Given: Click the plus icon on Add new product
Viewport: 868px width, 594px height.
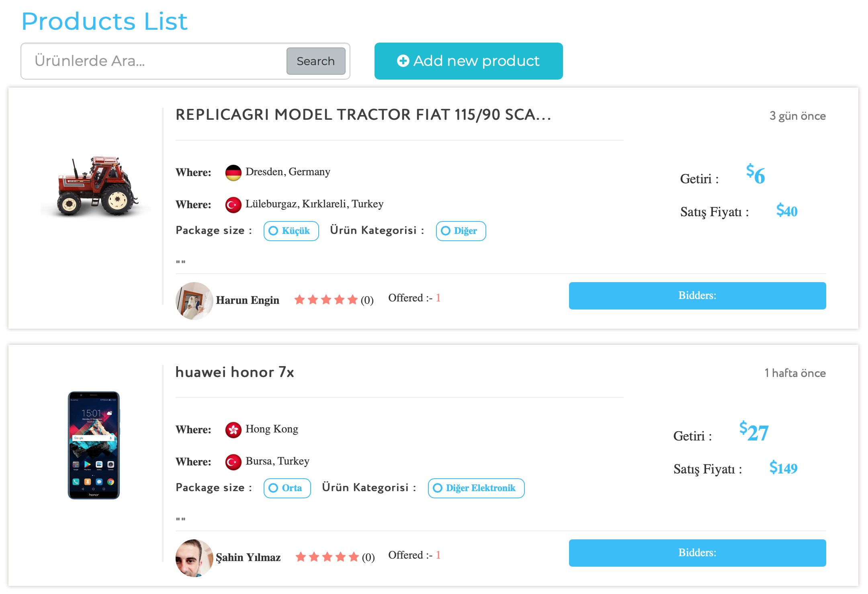Looking at the screenshot, I should 403,61.
